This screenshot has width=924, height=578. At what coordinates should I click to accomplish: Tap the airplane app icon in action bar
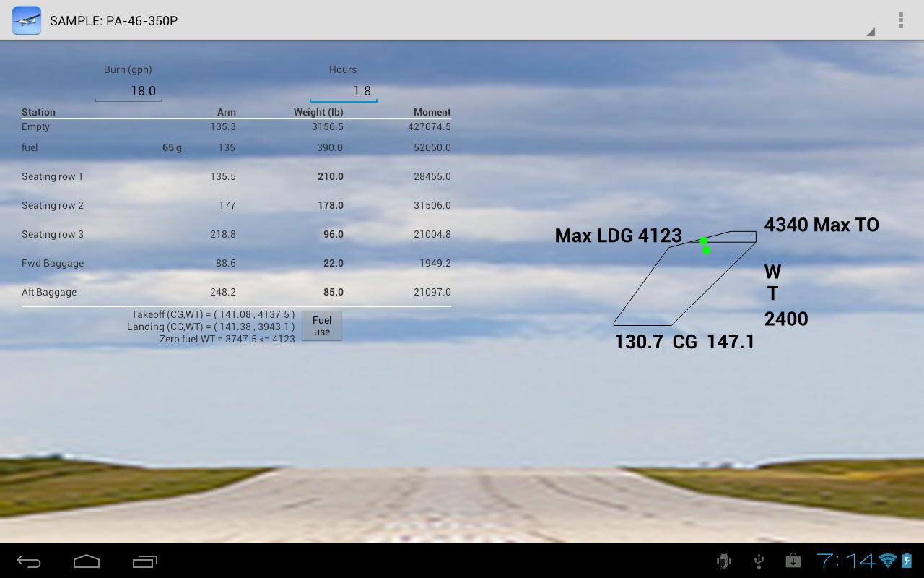click(x=26, y=20)
